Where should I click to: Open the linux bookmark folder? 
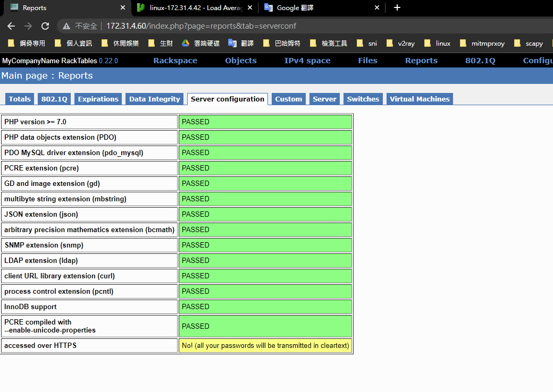tap(438, 44)
